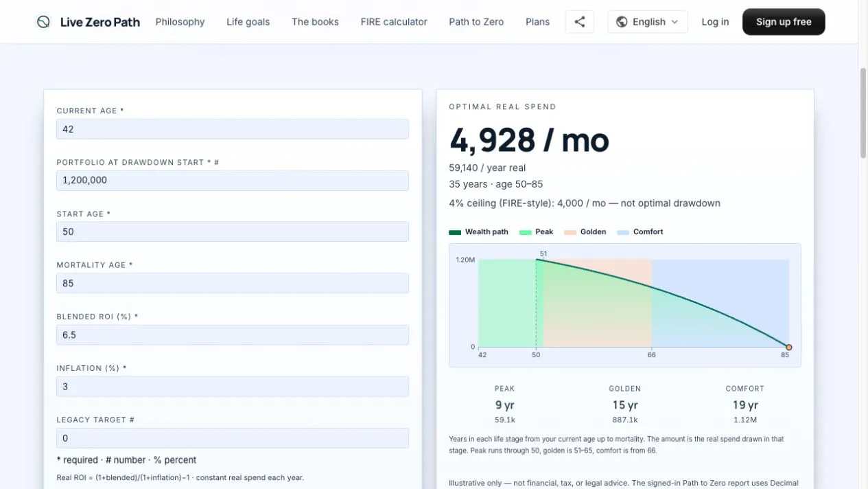Select the '4,928 / mo' optimal spend value
Viewport: 868px width, 489px height.
tap(529, 140)
